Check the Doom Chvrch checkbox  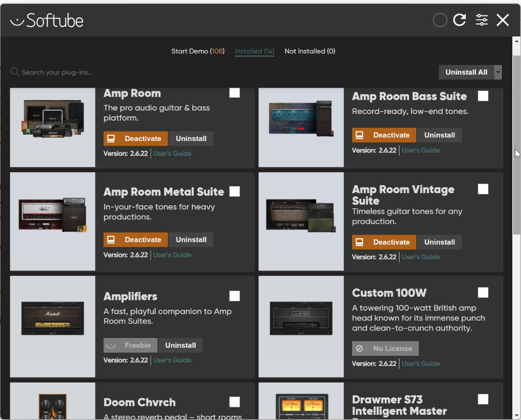(x=234, y=402)
